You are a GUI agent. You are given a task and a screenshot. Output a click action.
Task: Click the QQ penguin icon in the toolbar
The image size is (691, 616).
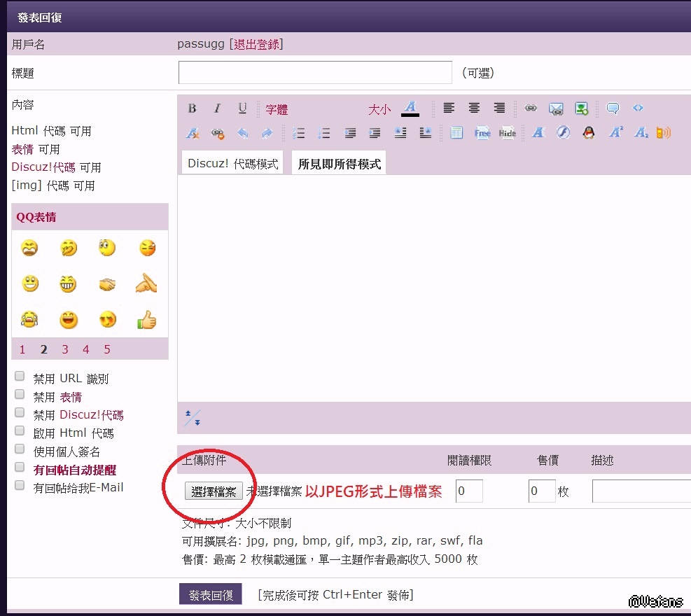pos(589,133)
